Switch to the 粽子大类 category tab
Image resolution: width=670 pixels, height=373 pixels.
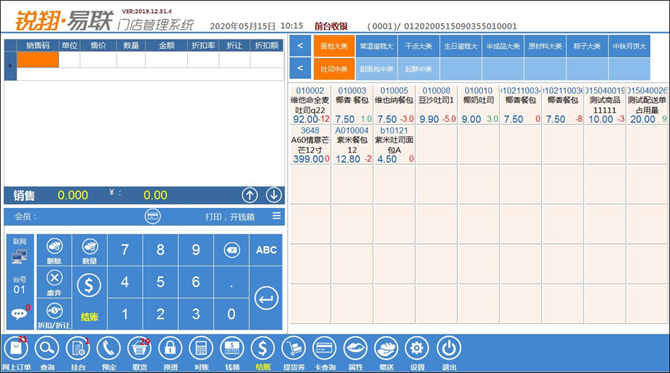(x=587, y=46)
